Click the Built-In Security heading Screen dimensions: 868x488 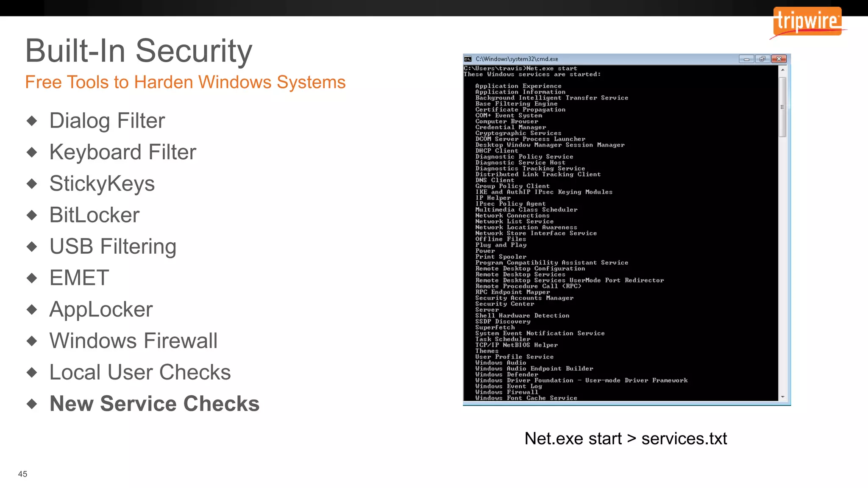pos(139,51)
